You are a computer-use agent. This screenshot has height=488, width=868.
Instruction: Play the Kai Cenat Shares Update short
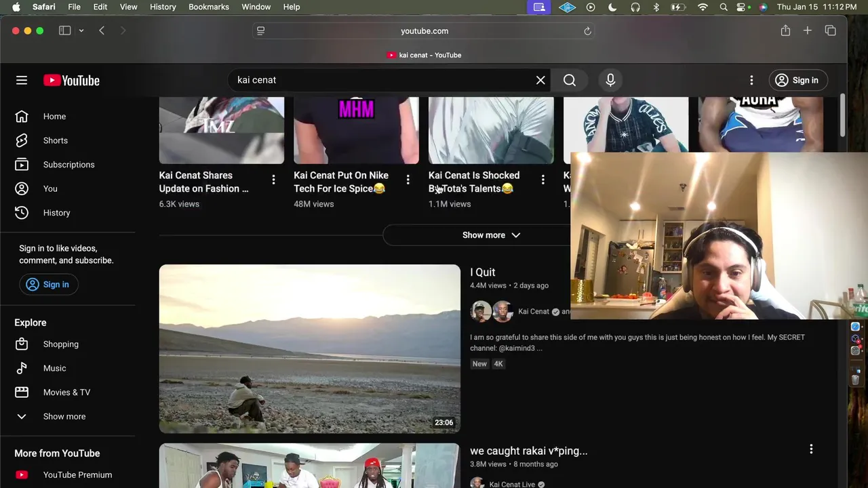click(222, 130)
